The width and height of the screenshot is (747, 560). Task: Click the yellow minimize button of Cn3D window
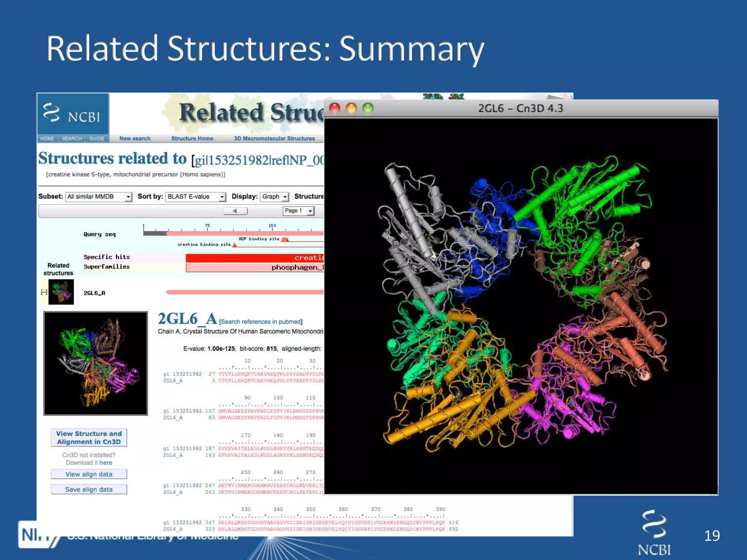click(x=351, y=108)
